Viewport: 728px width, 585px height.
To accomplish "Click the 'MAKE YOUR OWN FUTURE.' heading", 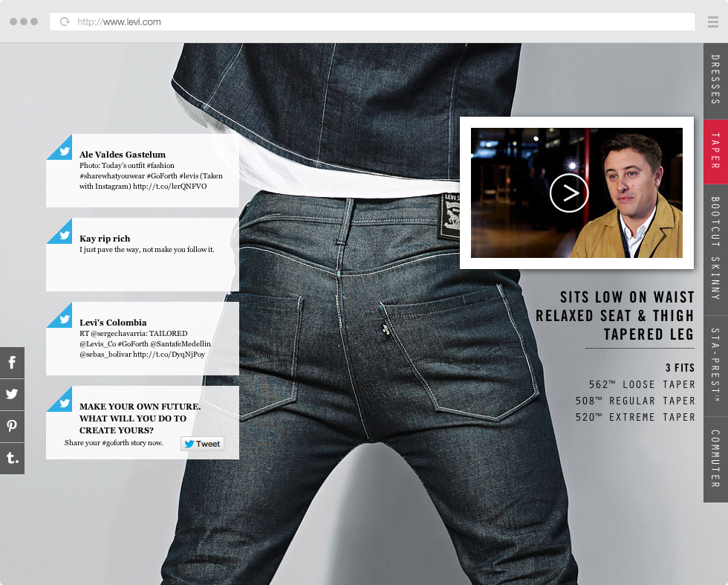I will coord(140,406).
